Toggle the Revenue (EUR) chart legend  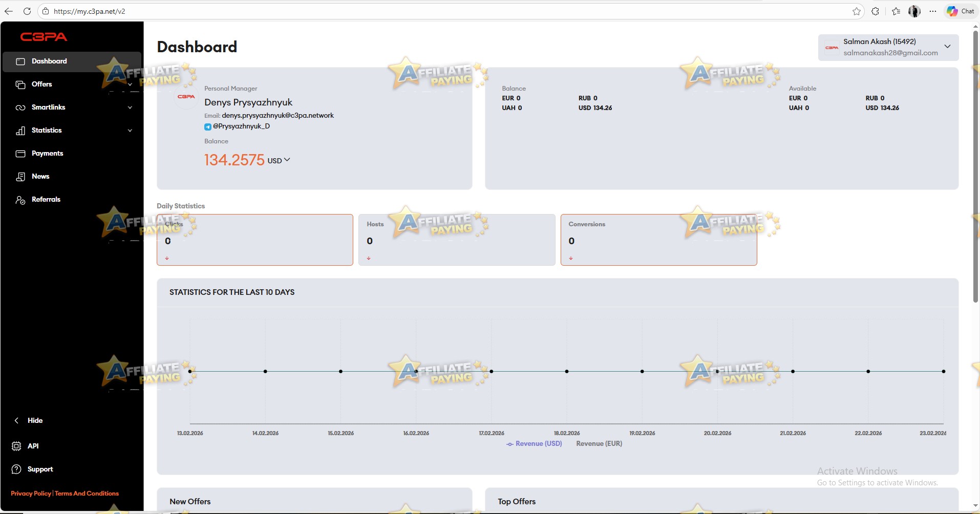pos(599,444)
